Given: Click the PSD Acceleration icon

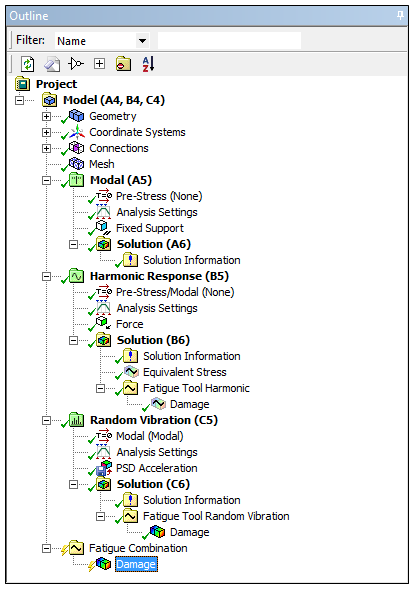Looking at the screenshot, I should (104, 468).
